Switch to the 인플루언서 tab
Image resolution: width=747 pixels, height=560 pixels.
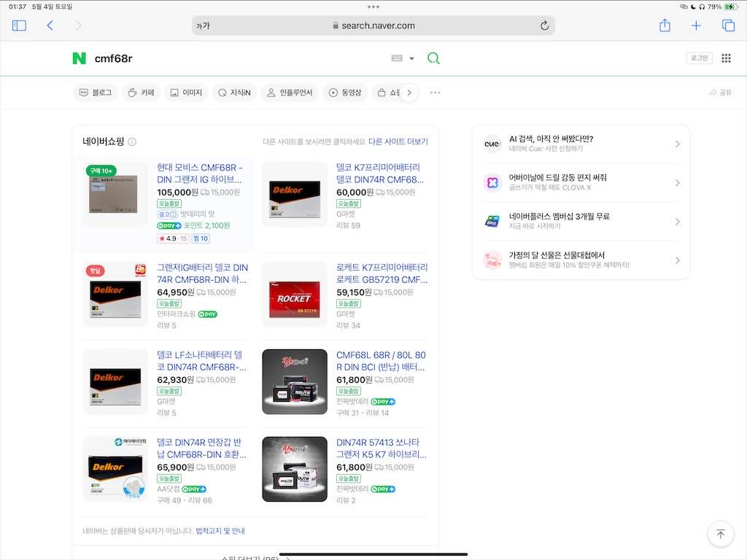click(x=289, y=93)
